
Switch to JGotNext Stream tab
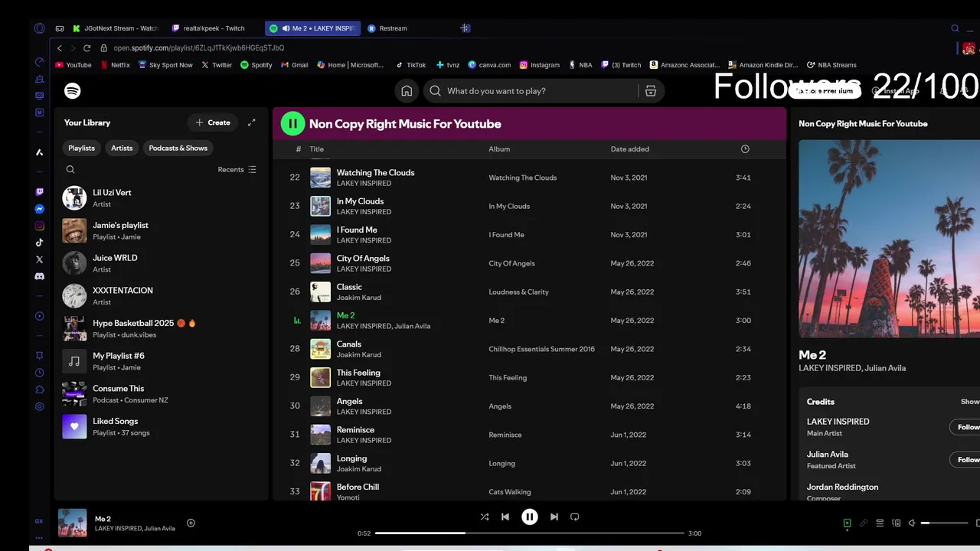[116, 28]
